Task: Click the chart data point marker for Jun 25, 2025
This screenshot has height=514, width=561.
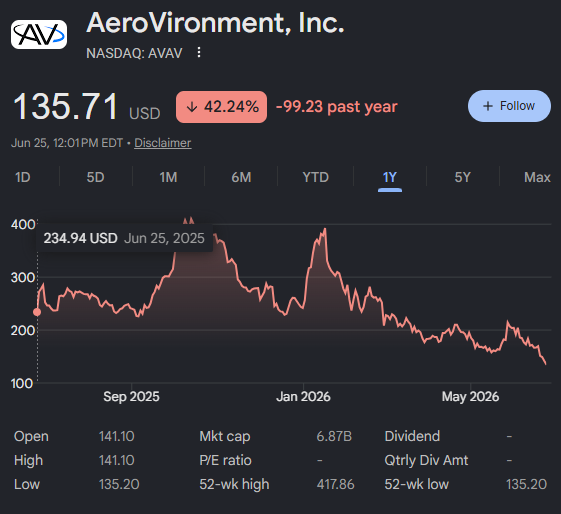Action: coord(37,312)
